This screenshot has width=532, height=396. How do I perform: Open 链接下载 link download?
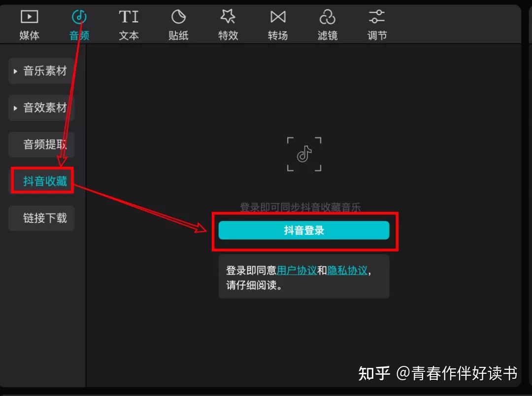(41, 218)
